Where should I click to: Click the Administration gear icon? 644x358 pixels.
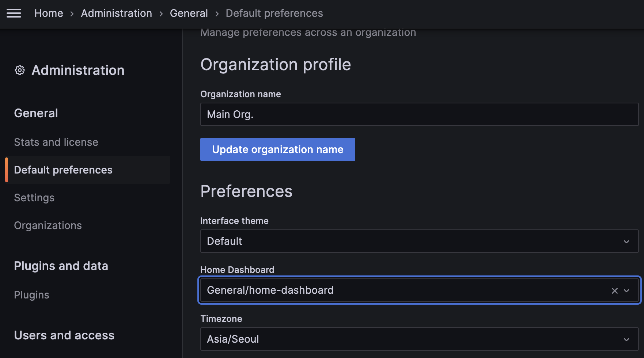[x=20, y=70]
